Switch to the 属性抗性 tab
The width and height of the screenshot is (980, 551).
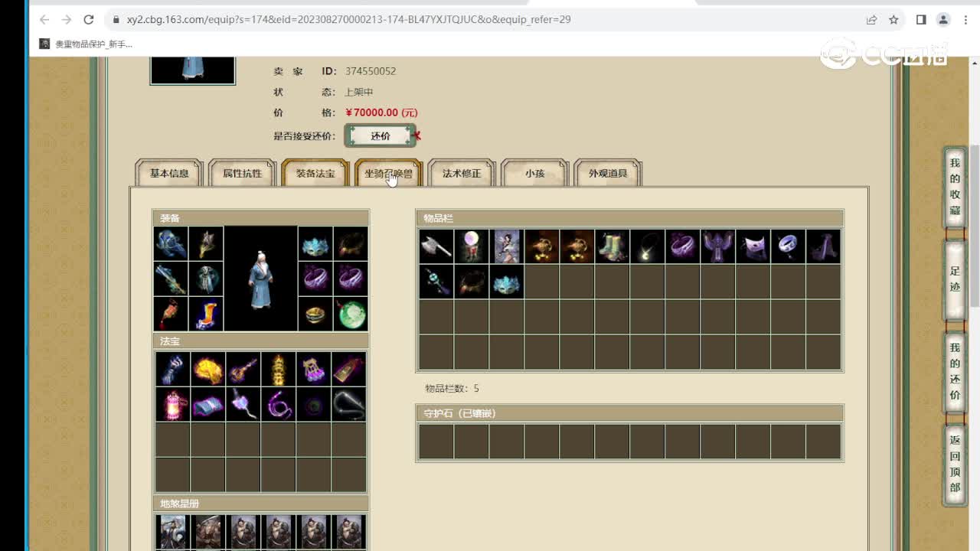coord(242,174)
